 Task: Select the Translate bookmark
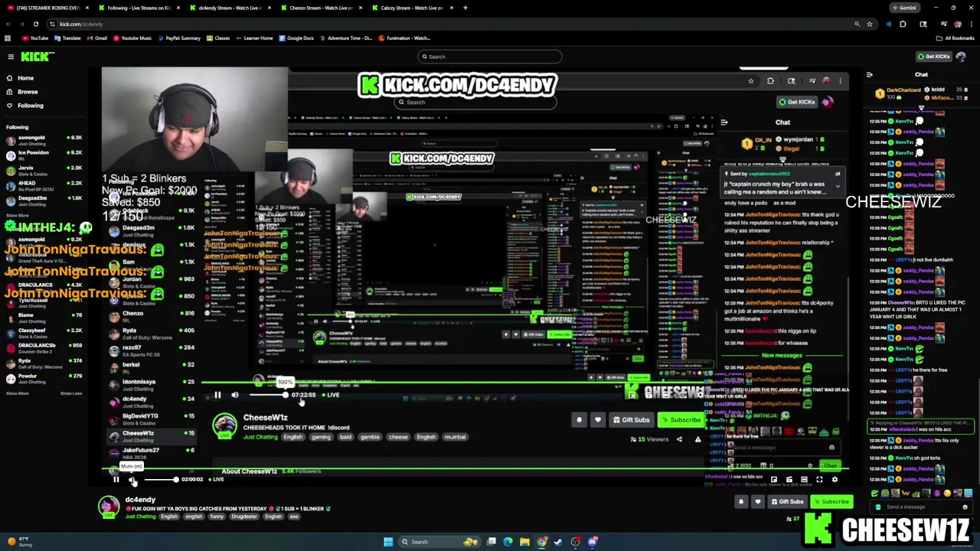[x=67, y=37]
